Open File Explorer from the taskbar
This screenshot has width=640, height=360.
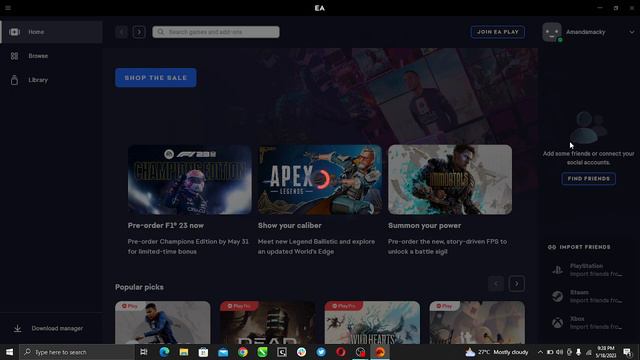[184, 352]
